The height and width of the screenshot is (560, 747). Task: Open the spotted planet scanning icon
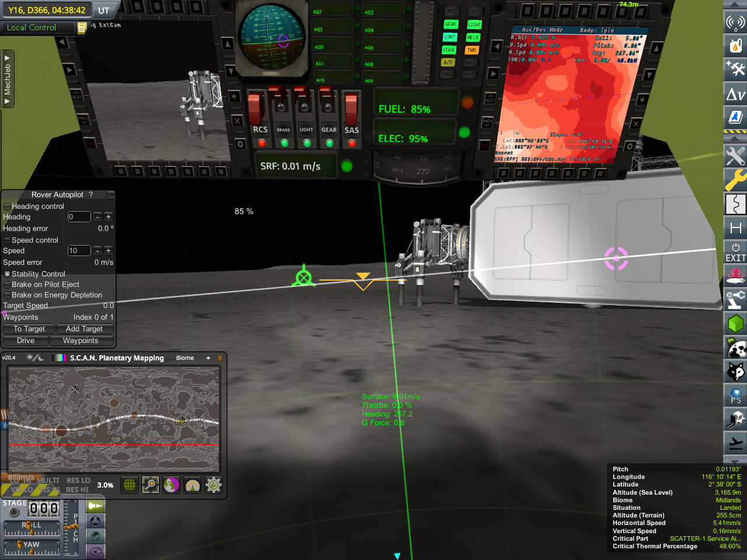(x=735, y=348)
